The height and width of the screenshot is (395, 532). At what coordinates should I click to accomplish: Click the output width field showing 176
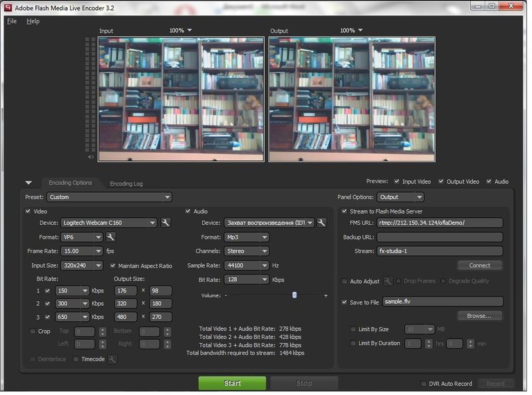[126, 291]
